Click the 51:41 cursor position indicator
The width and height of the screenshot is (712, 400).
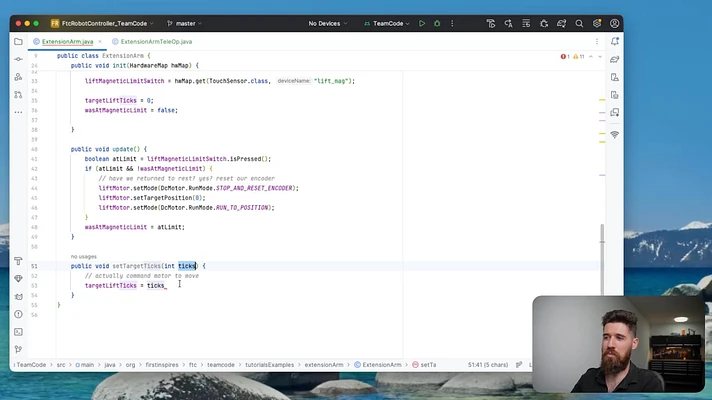coord(488,365)
